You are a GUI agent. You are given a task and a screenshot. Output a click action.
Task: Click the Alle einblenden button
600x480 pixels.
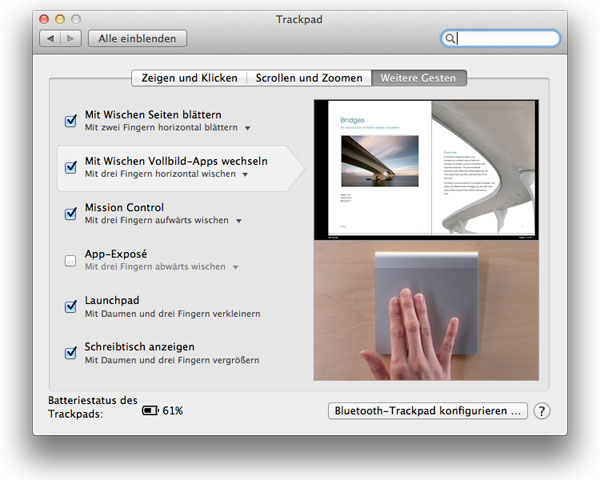tap(137, 39)
